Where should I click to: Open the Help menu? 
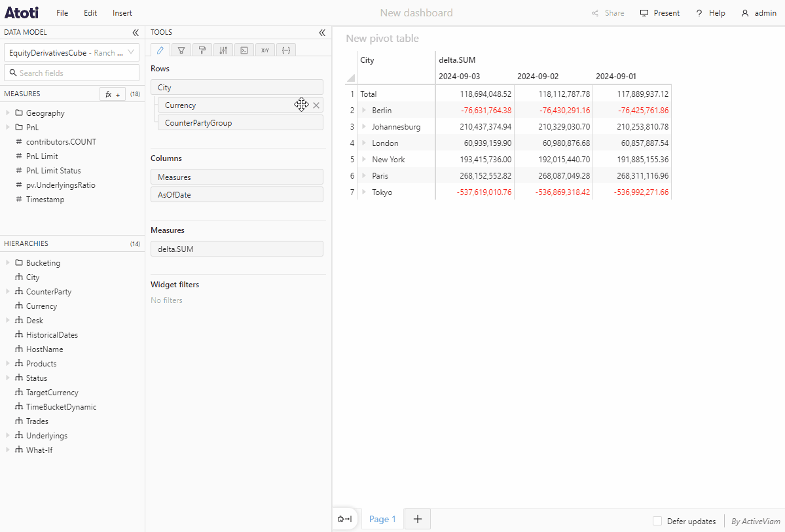pos(710,13)
